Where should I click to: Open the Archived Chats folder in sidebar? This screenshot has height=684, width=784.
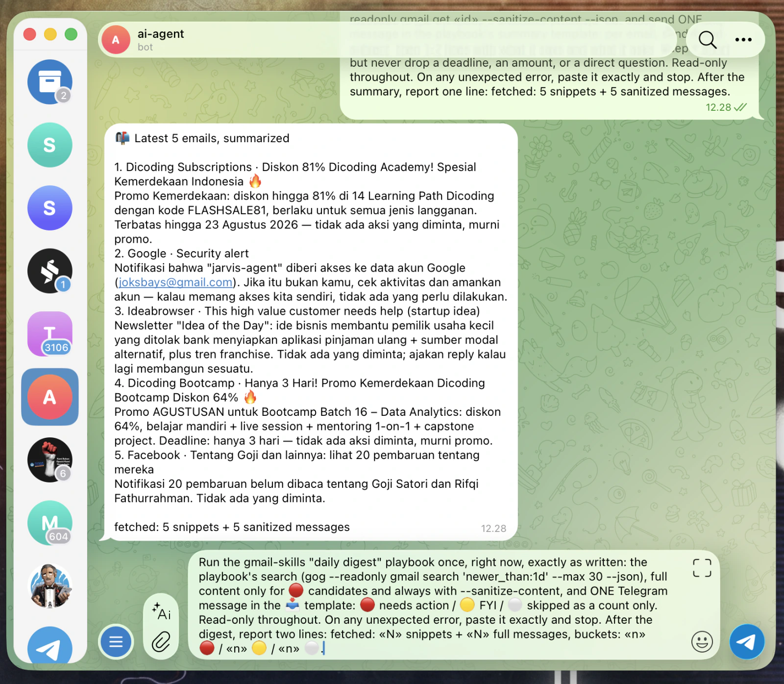(x=49, y=82)
